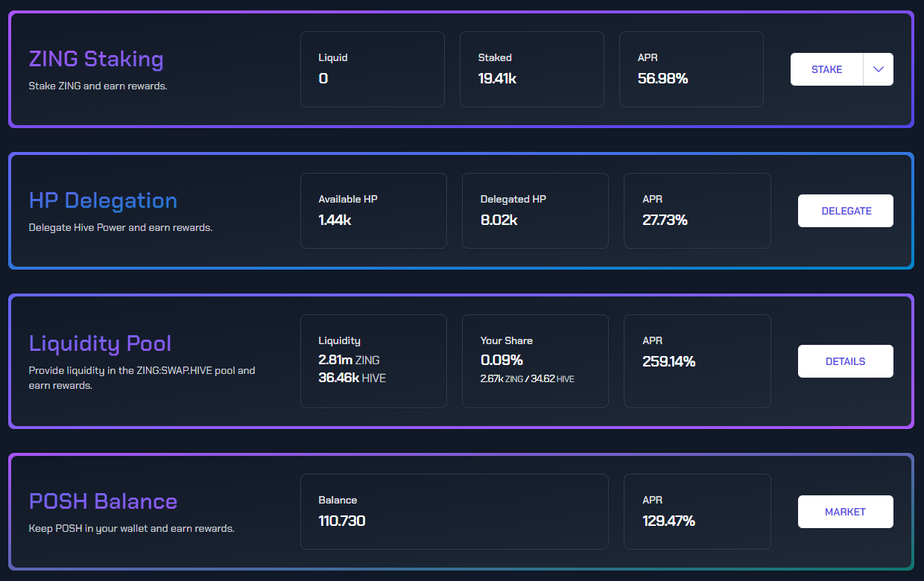The width and height of the screenshot is (924, 581).
Task: Click the MARKET button for POSH
Action: (846, 512)
